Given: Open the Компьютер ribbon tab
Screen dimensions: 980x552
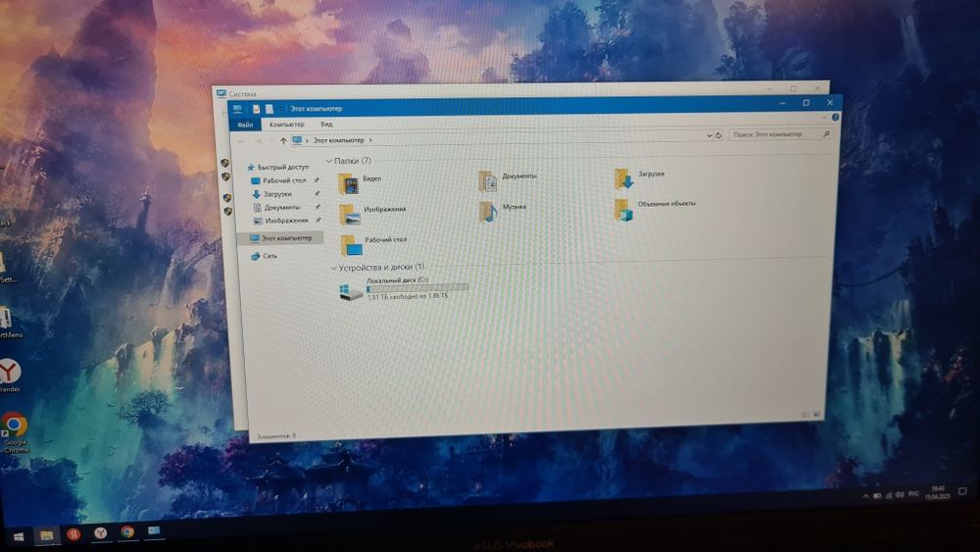Looking at the screenshot, I should (286, 125).
